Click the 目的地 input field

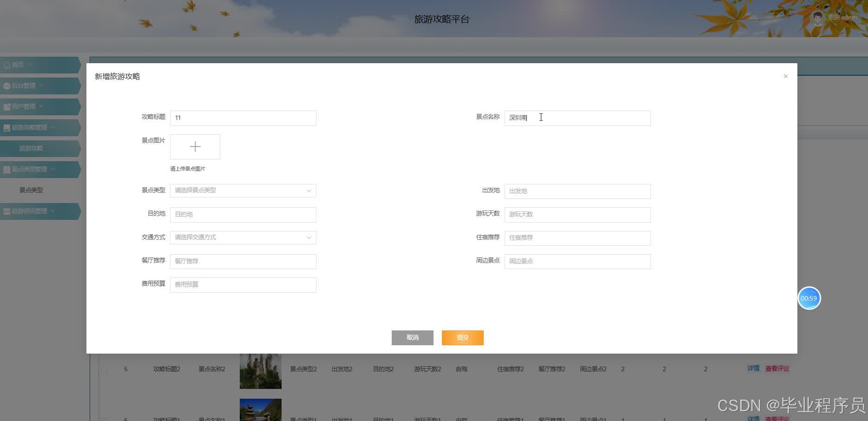[243, 214]
